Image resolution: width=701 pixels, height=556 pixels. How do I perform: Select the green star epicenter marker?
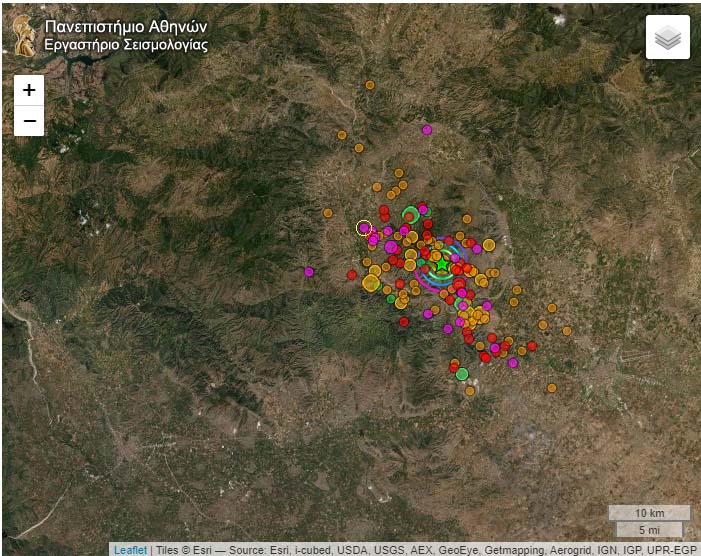pos(441,263)
